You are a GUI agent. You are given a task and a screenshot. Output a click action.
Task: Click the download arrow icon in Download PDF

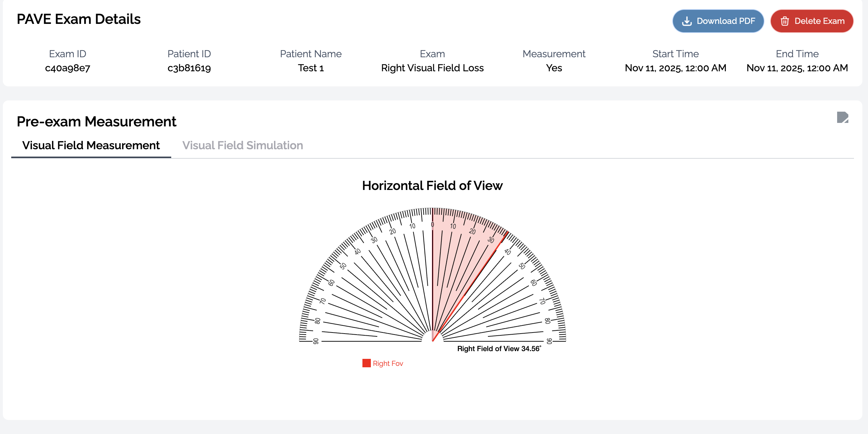[x=687, y=21]
